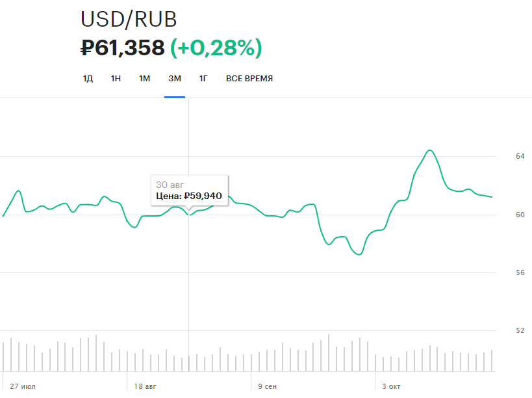This screenshot has height=398, width=532.
Task: Select the ВСЕ ВРЕМЯ tab
Action: pos(249,79)
